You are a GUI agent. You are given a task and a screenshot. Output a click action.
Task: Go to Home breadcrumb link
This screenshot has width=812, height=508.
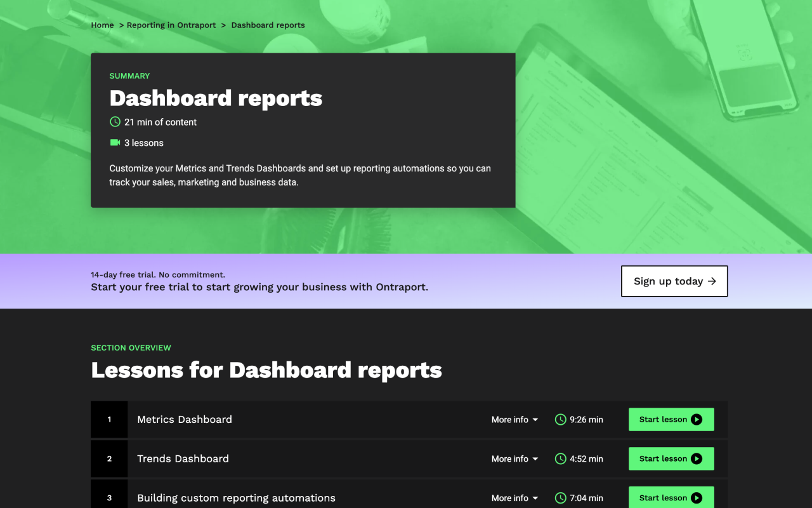coord(102,25)
